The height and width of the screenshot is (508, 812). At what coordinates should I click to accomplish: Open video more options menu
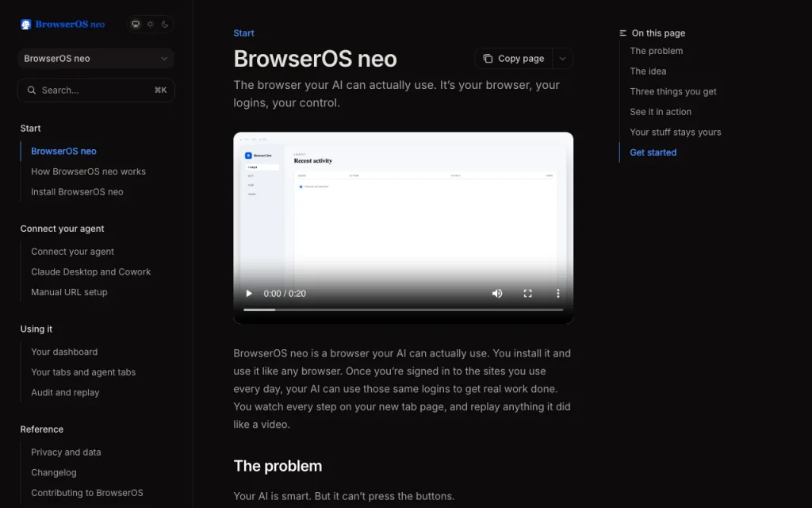[x=557, y=294]
